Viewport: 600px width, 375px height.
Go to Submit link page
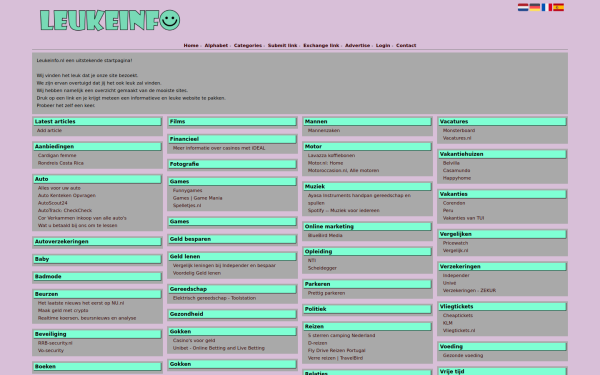[282, 46]
